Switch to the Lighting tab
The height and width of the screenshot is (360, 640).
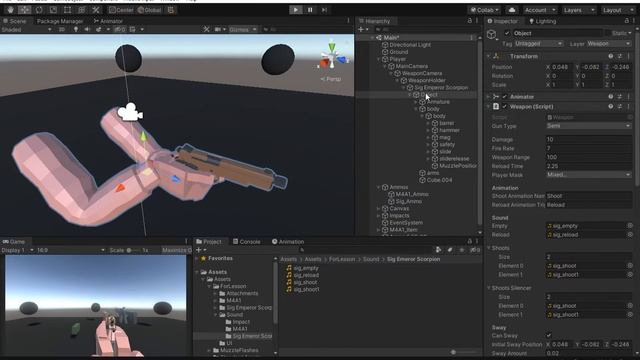click(542, 21)
